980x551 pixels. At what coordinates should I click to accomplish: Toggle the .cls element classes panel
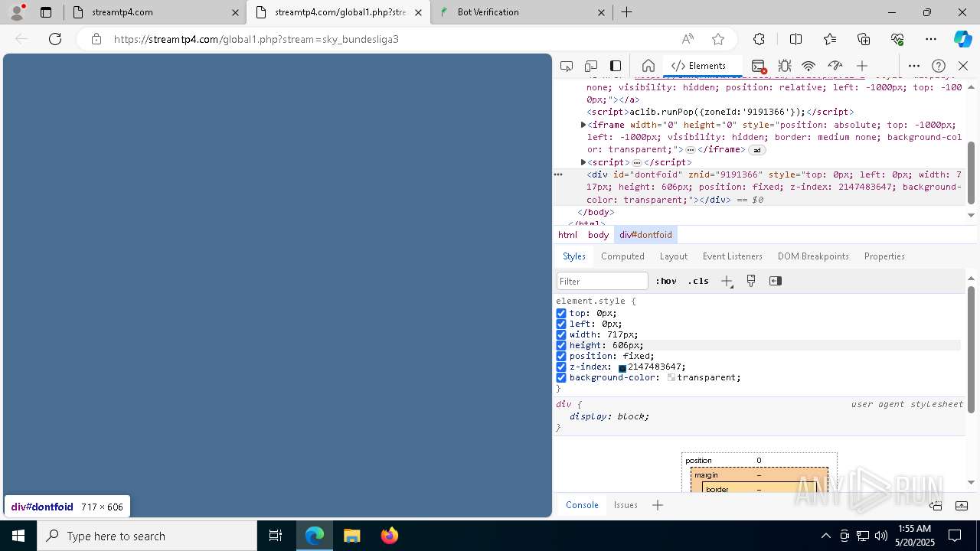click(698, 281)
